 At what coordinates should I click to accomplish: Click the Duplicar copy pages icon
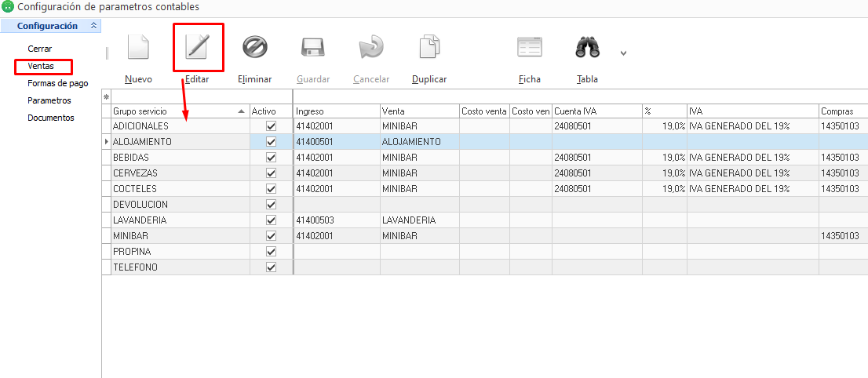pyautogui.click(x=429, y=47)
